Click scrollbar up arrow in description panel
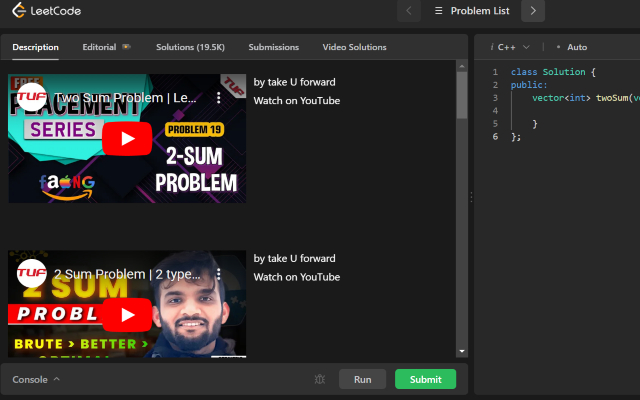The width and height of the screenshot is (640, 400). pos(462,66)
